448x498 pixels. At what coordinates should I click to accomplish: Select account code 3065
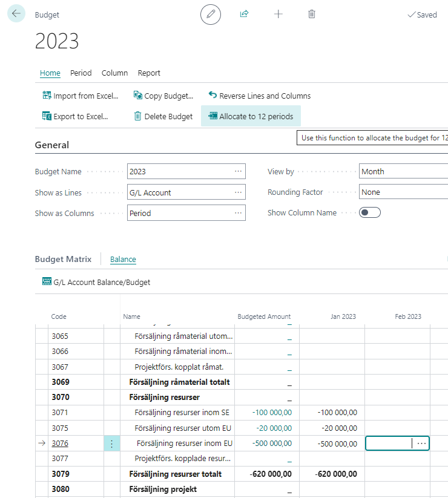point(60,336)
